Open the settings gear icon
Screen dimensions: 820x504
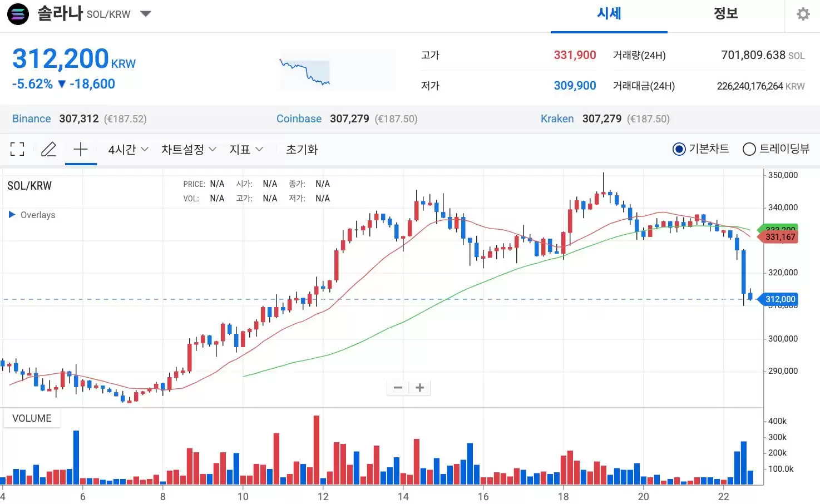[803, 14]
